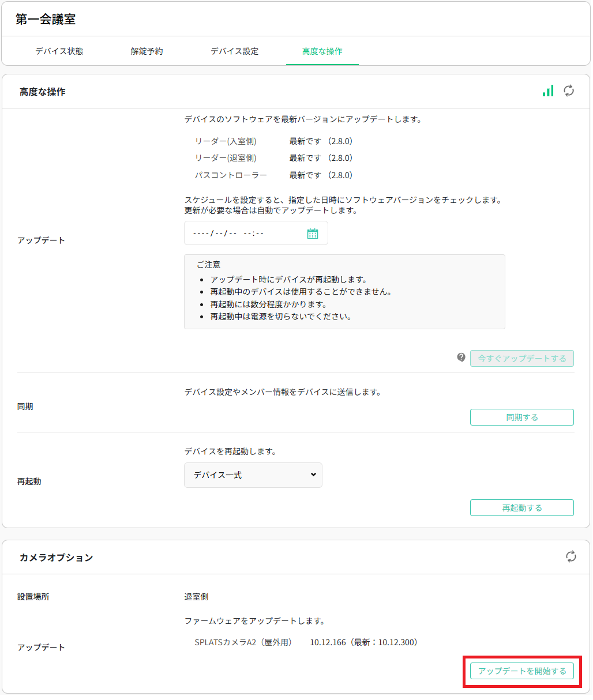The image size is (593, 700).
Task: Open the calendar picker for update schedule
Action: coord(313,234)
